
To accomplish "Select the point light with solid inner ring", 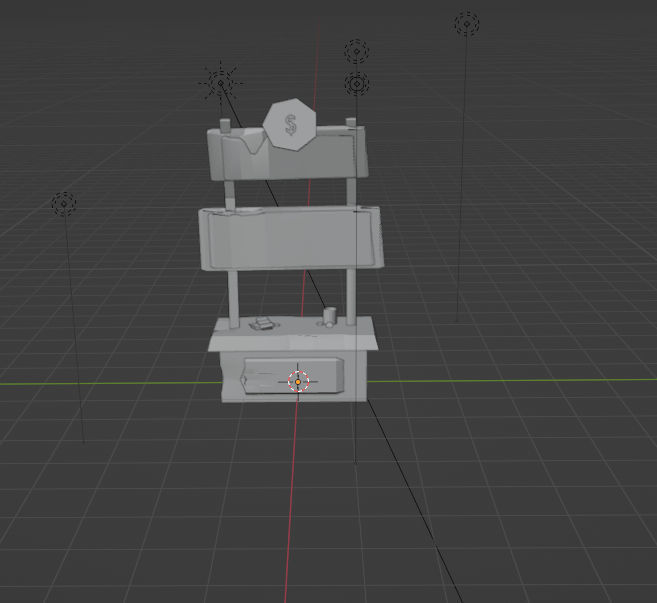I will 357,84.
